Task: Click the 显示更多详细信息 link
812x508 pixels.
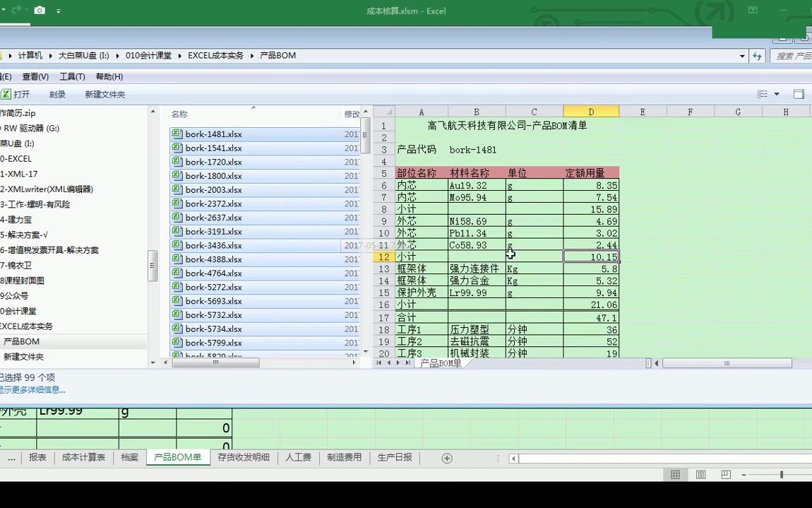Action: (x=32, y=389)
